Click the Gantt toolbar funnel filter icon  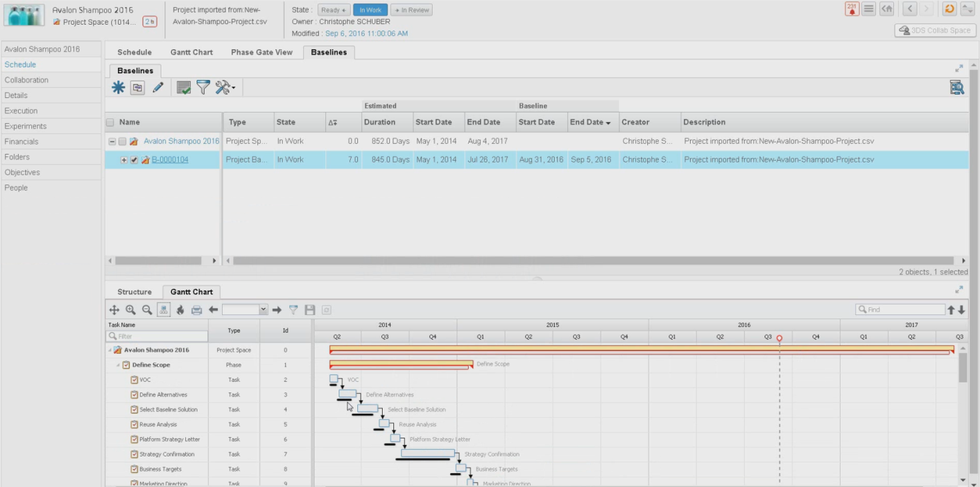coord(293,310)
